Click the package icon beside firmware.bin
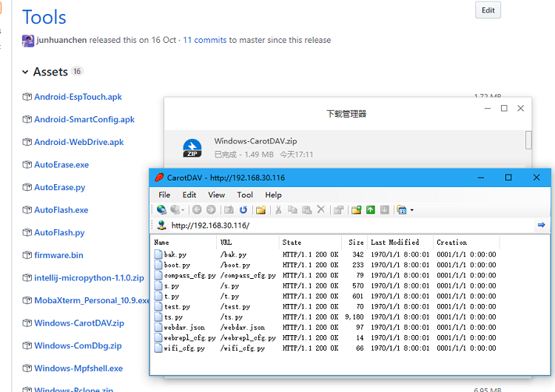 (x=27, y=255)
